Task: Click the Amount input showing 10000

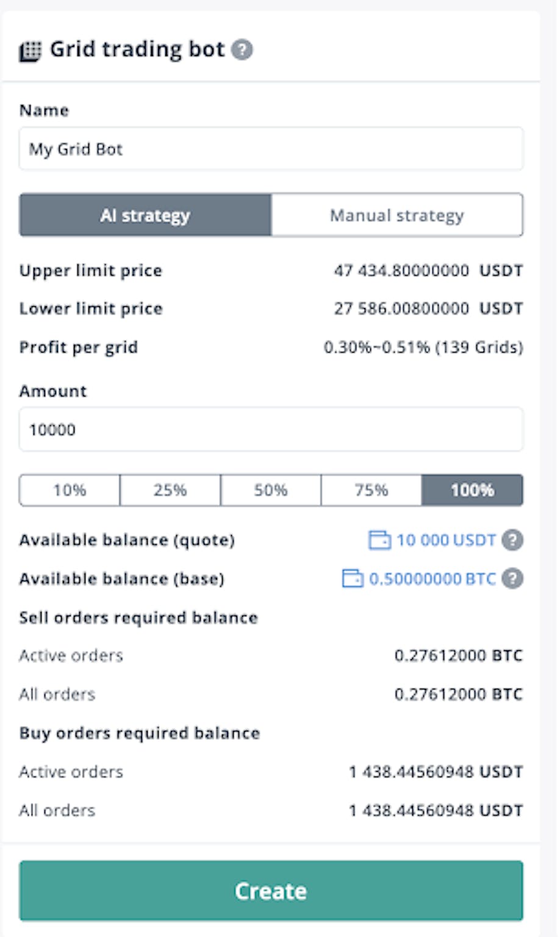Action: 270,429
